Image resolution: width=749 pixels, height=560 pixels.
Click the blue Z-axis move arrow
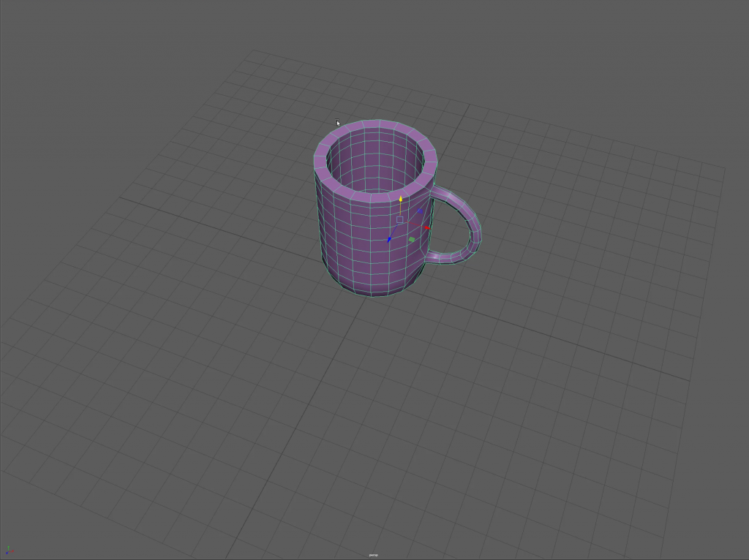coord(389,239)
